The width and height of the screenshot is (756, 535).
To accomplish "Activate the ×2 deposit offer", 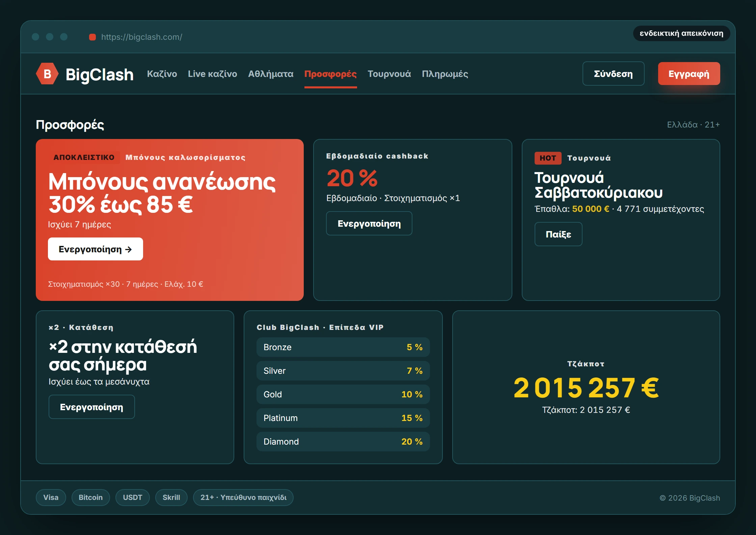I will pyautogui.click(x=92, y=407).
